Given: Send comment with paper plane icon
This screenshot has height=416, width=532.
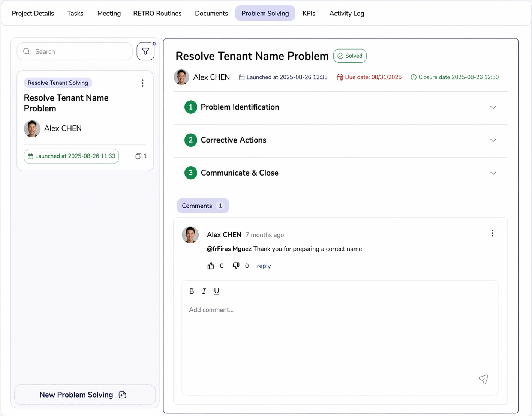Looking at the screenshot, I should point(483,379).
